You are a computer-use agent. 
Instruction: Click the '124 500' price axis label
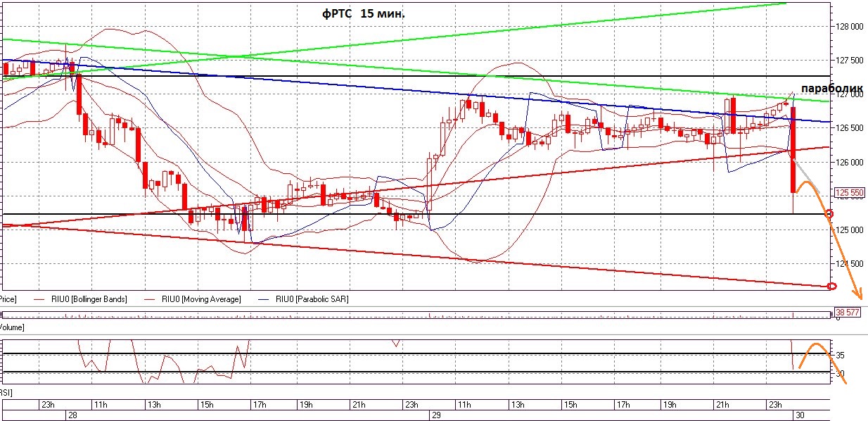pos(848,263)
